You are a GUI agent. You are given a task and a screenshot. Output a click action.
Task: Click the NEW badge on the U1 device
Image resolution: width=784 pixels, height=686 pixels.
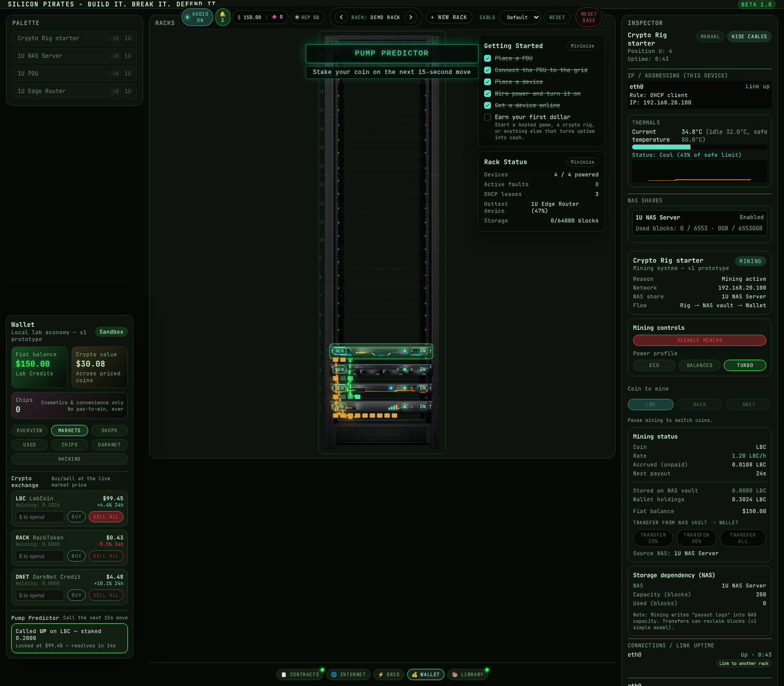340,407
